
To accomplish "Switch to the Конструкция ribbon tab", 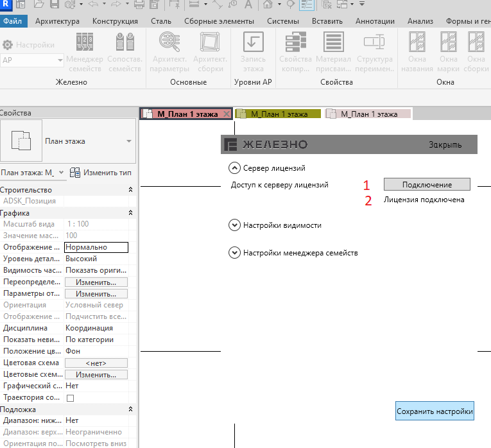I will click(x=115, y=21).
